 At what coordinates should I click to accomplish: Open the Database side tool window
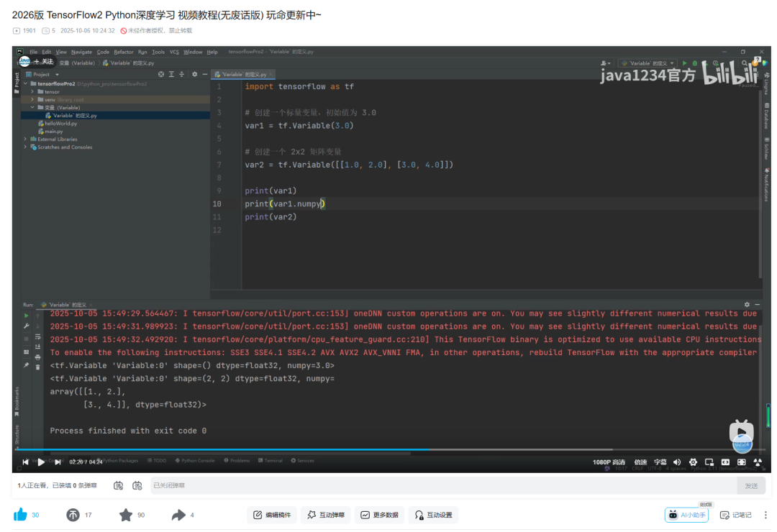(x=767, y=116)
